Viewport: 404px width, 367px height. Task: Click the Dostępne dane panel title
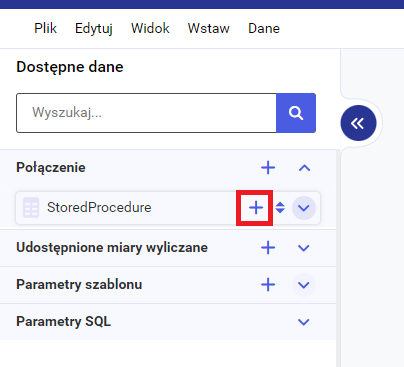pyautogui.click(x=70, y=67)
